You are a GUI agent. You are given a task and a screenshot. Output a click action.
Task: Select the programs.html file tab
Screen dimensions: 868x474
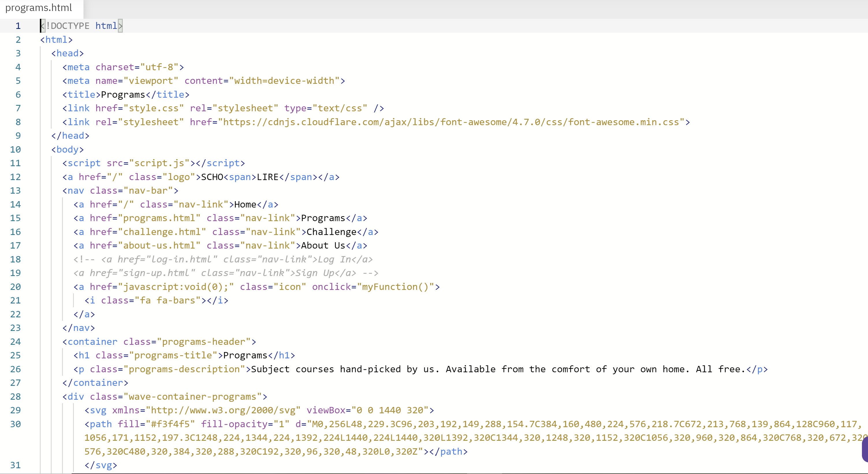click(39, 8)
